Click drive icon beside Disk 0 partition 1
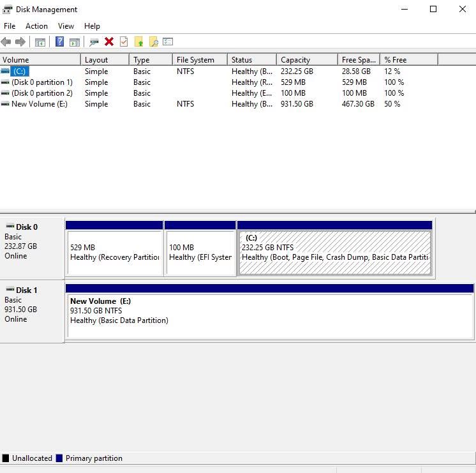The width and height of the screenshot is (476, 473). tap(5, 82)
